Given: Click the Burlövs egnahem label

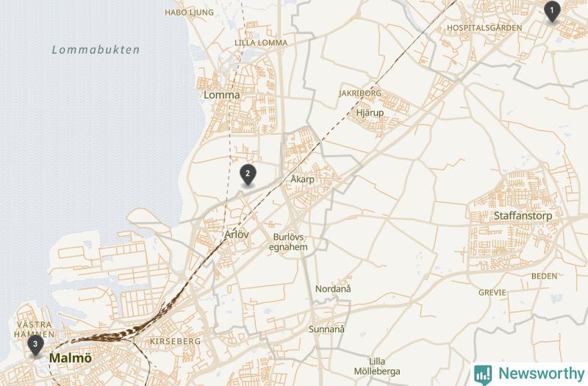Looking at the screenshot, I should 288,242.
